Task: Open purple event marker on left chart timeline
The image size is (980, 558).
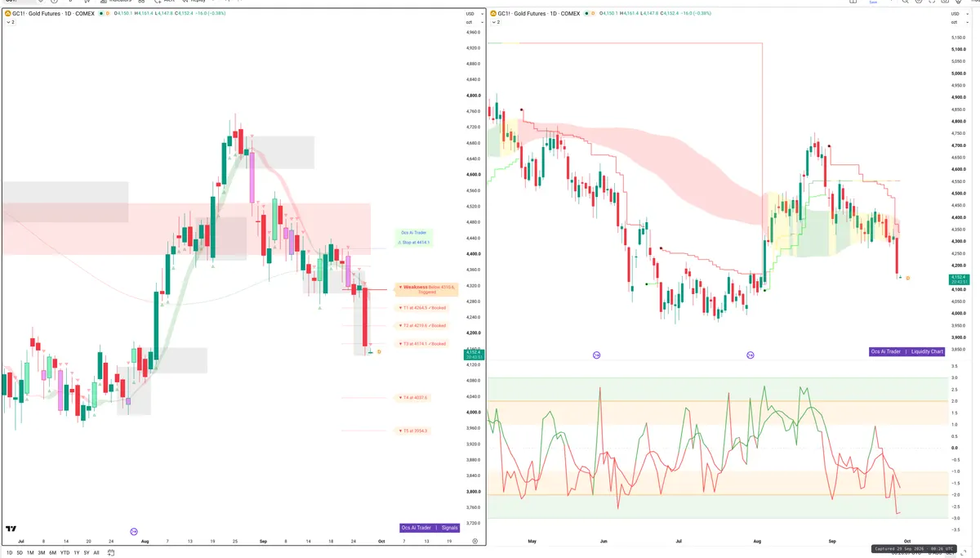Action: tap(134, 531)
